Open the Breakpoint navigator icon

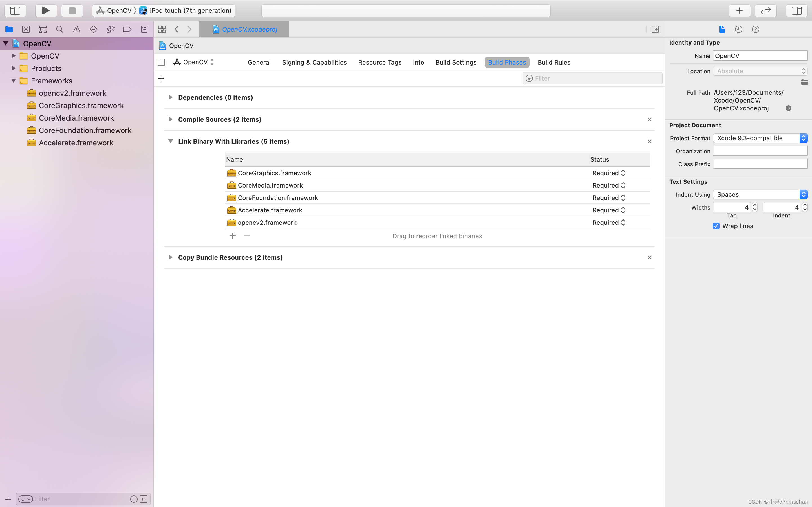127,29
